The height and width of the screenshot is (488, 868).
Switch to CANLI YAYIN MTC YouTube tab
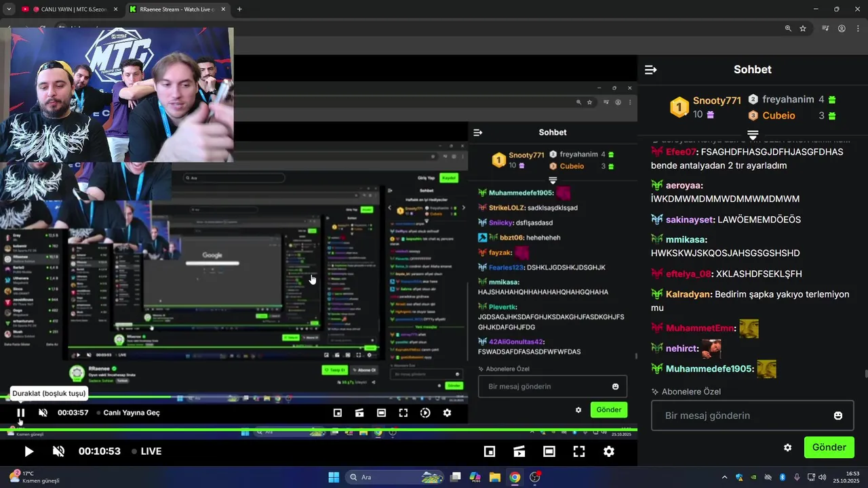70,9
